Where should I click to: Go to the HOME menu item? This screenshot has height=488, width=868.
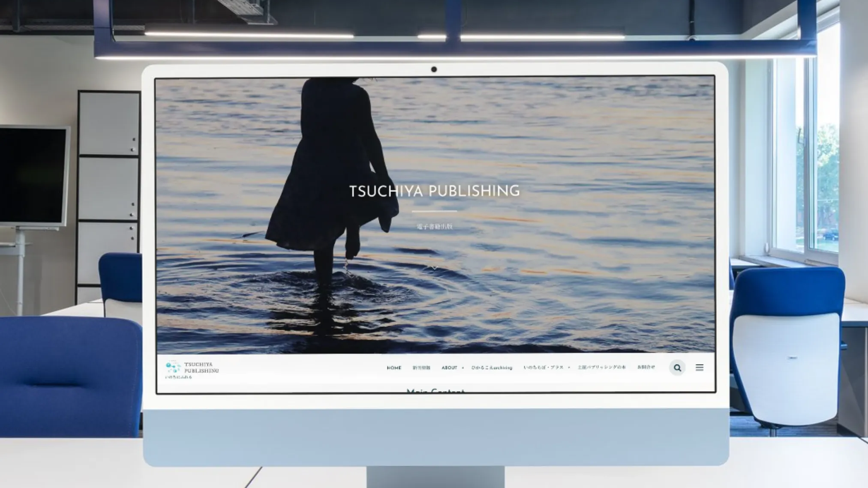point(394,368)
